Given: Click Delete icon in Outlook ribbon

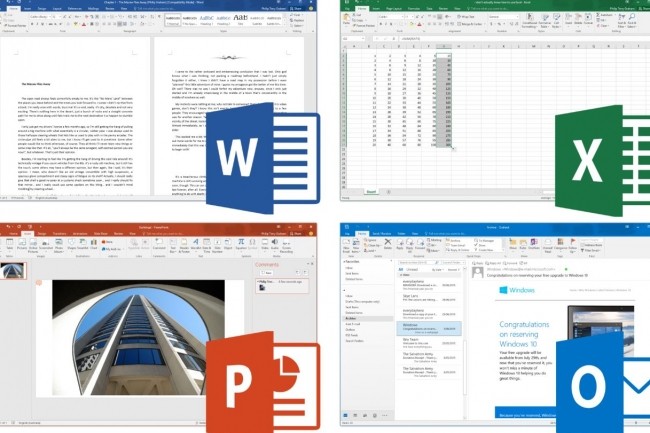Looking at the screenshot, I should (x=388, y=244).
